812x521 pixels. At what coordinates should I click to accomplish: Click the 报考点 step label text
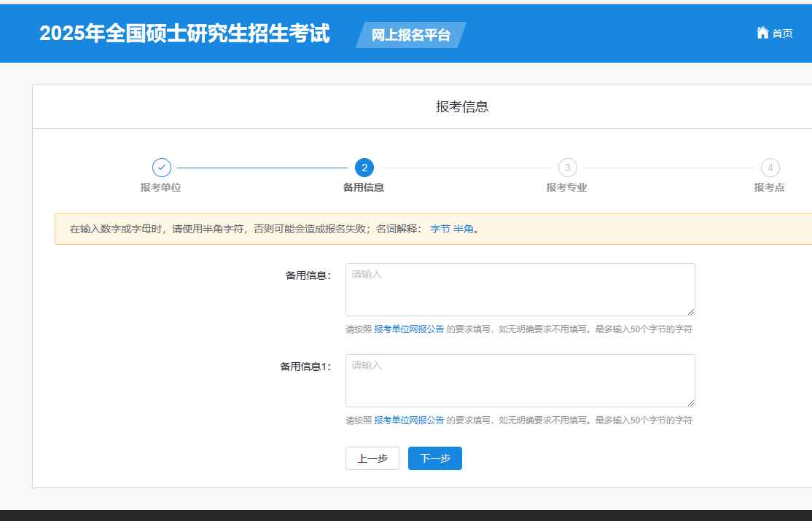(770, 187)
